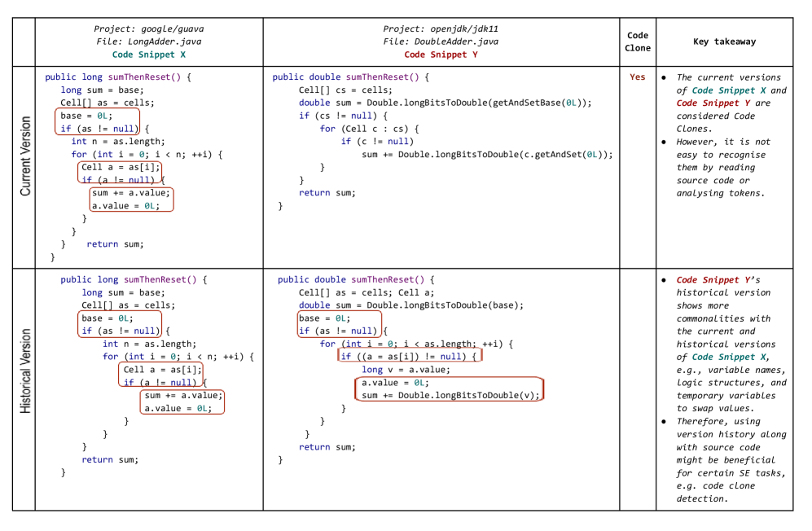Select the line 'Cell[] cs = cells;'
This screenshot has height=531, width=812.
coord(345,90)
